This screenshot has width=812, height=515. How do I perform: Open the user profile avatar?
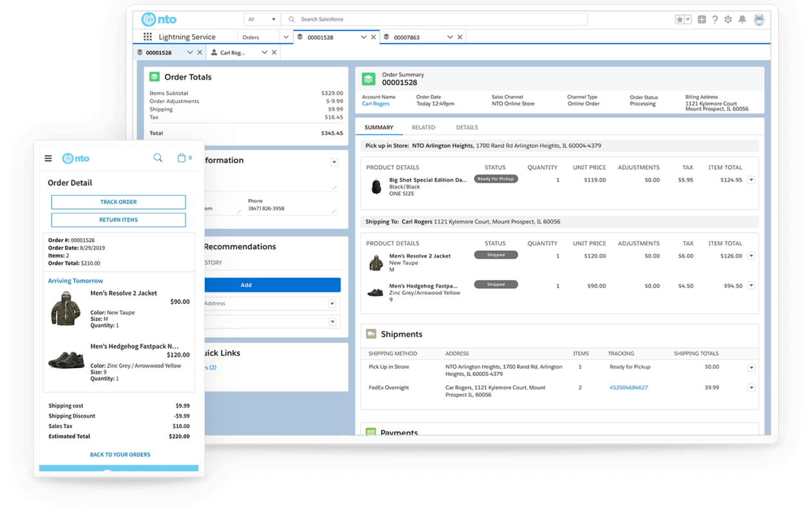tap(759, 19)
